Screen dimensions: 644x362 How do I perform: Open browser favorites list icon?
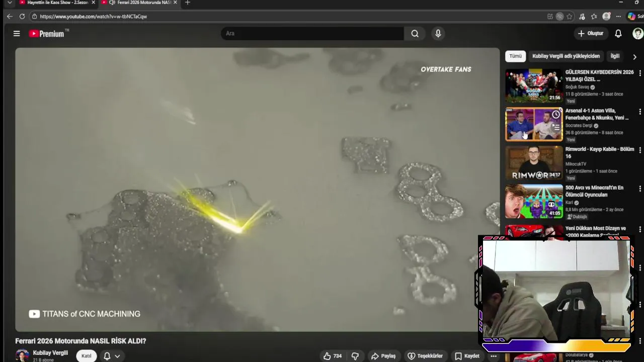pyautogui.click(x=594, y=17)
